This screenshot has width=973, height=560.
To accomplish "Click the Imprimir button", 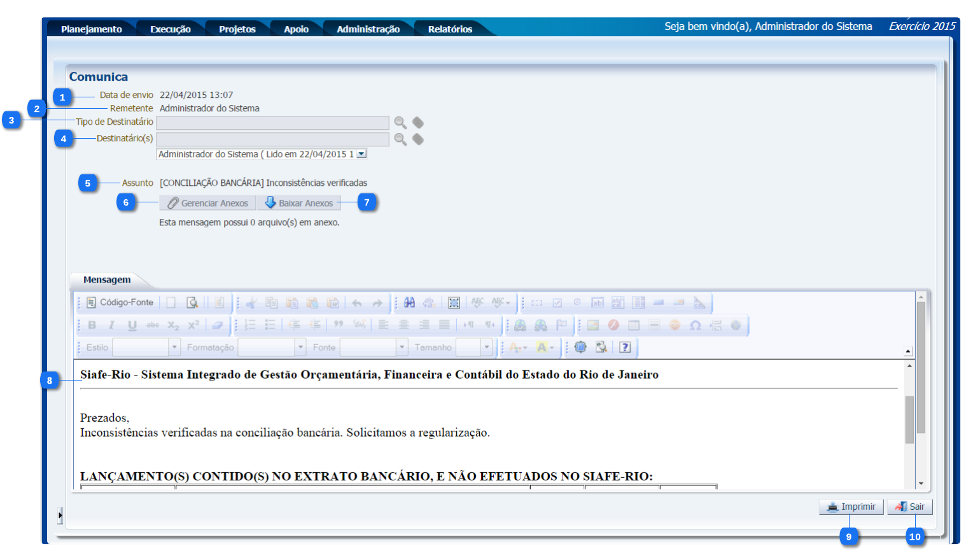I will click(851, 507).
